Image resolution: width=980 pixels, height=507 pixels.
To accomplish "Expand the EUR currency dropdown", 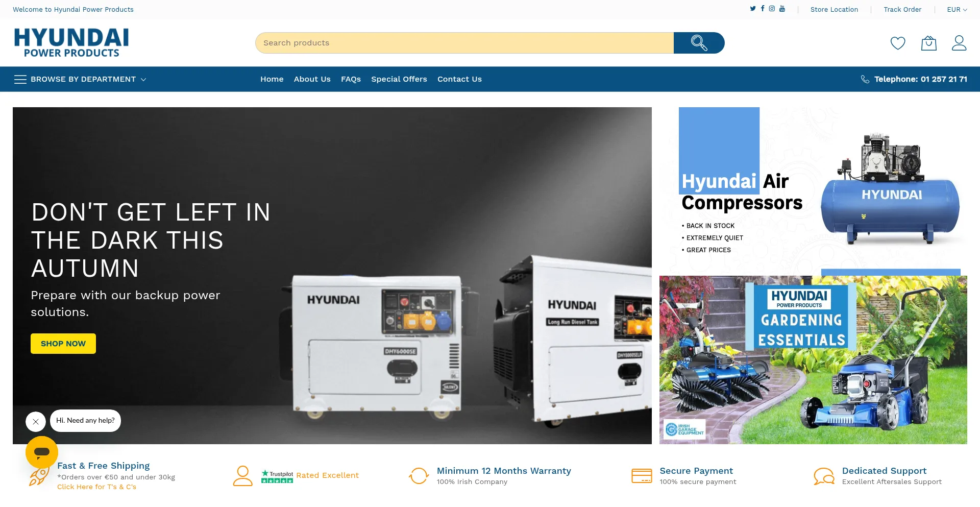I will pos(957,10).
